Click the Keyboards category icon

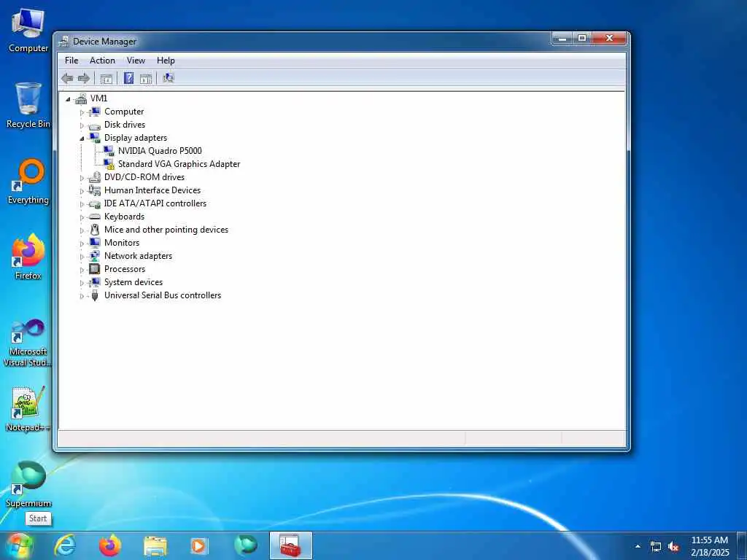click(95, 216)
